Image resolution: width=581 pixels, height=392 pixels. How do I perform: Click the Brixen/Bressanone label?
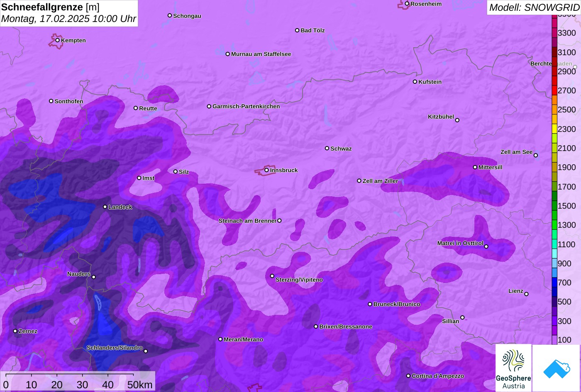pos(346,326)
